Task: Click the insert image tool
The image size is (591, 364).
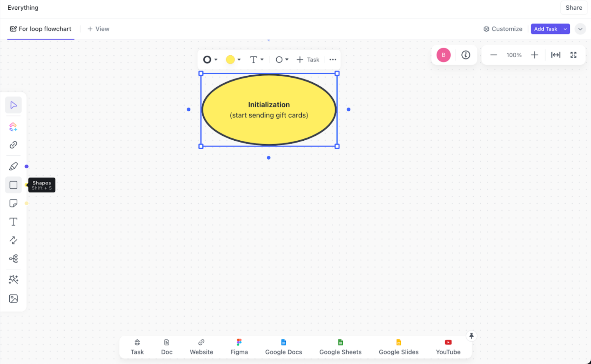Action: pos(13,299)
